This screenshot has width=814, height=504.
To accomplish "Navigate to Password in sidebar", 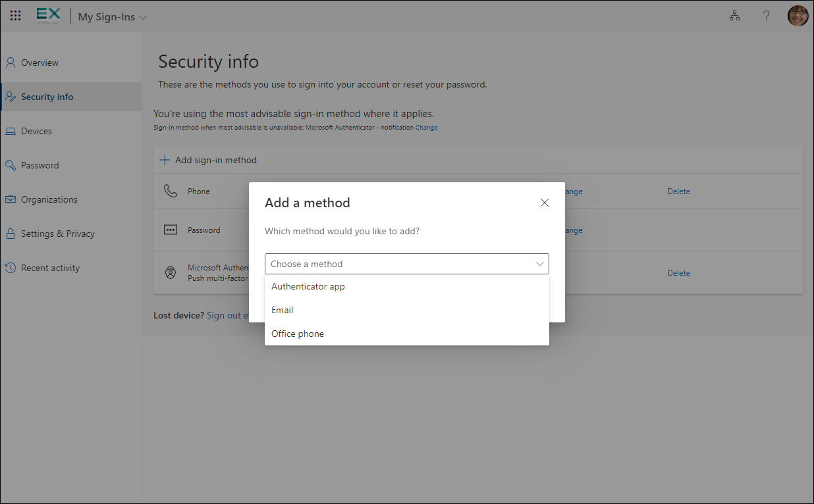I will pyautogui.click(x=40, y=166).
